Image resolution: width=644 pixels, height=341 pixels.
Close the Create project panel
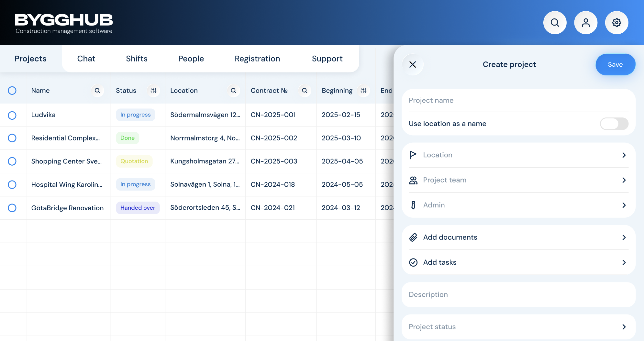pyautogui.click(x=413, y=64)
